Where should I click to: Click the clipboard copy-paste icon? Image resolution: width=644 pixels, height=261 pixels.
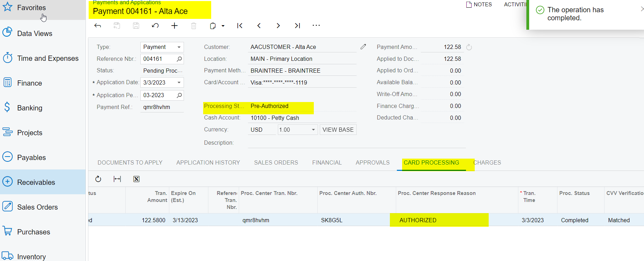(x=213, y=26)
